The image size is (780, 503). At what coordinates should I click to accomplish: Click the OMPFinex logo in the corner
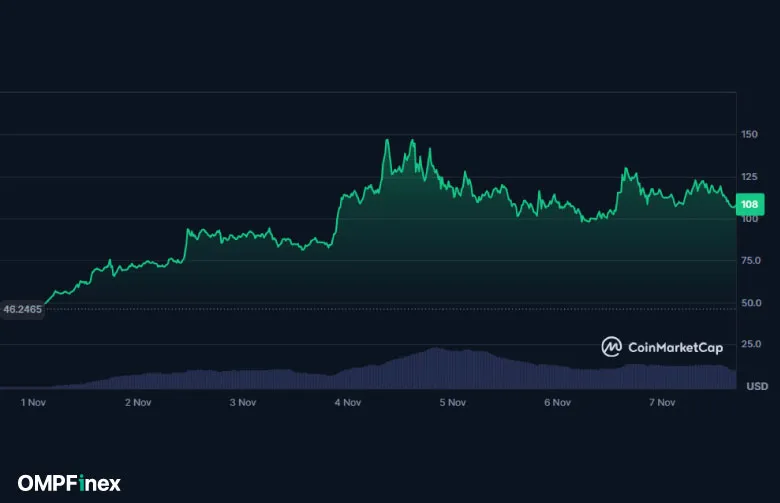click(69, 483)
